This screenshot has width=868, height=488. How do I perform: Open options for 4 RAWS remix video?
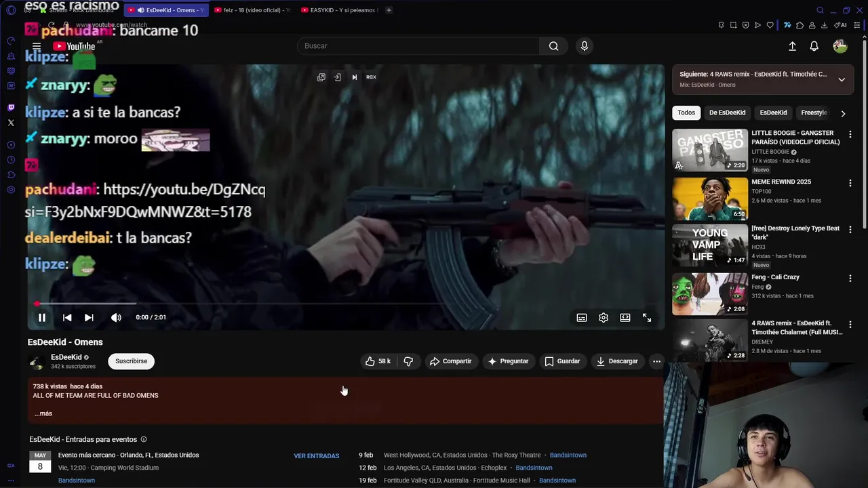pyautogui.click(x=850, y=325)
